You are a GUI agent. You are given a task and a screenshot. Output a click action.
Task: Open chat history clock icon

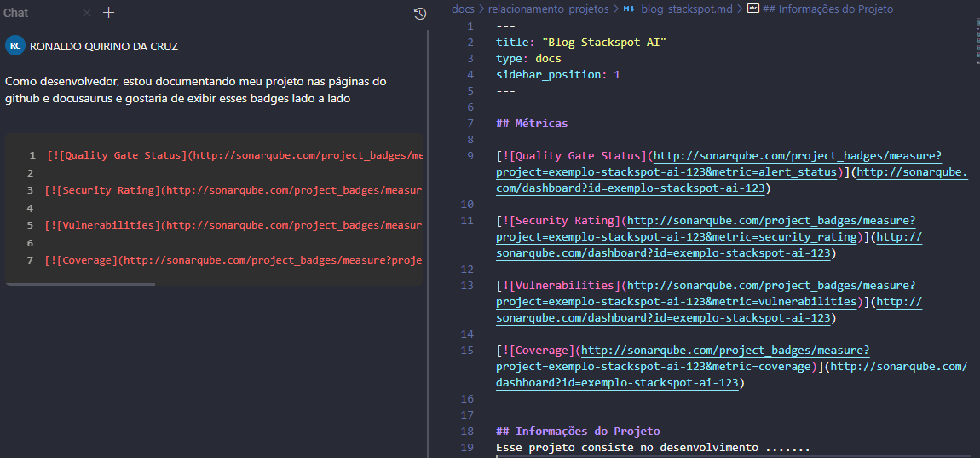(420, 14)
